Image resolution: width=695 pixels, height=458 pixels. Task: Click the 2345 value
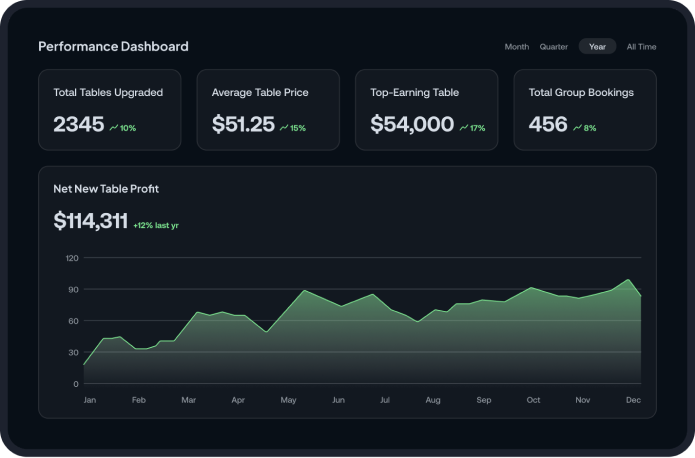click(78, 124)
